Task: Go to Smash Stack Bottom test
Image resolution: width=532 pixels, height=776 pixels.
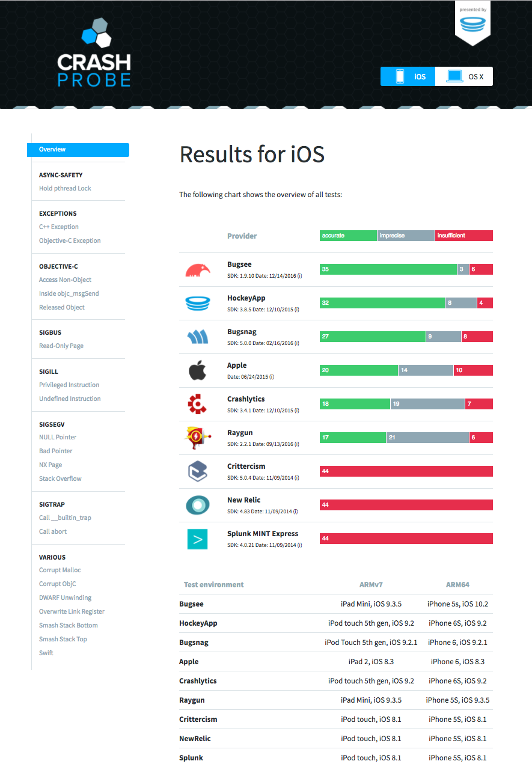Action: point(69,625)
